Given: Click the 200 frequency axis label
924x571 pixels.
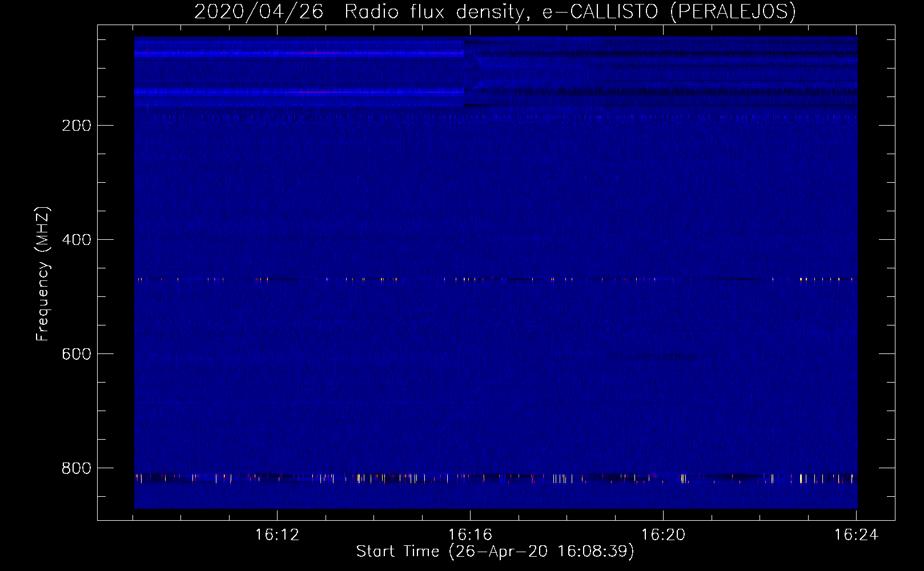Looking at the screenshot, I should pyautogui.click(x=77, y=126).
